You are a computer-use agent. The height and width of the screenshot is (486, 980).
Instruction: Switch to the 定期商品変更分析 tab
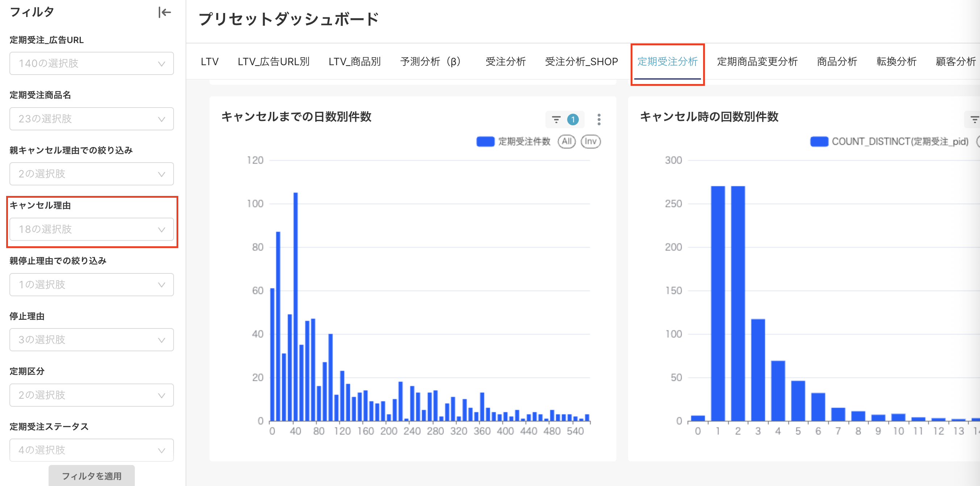pyautogui.click(x=757, y=62)
